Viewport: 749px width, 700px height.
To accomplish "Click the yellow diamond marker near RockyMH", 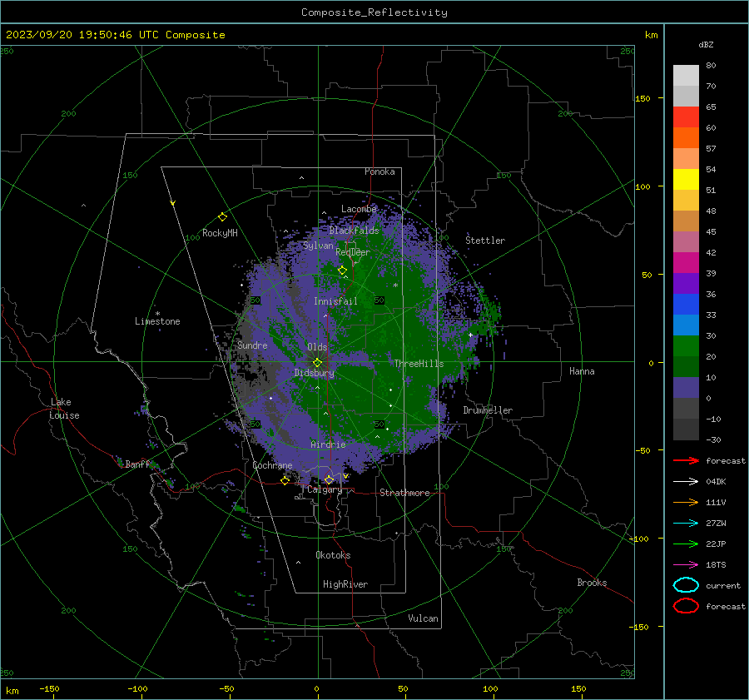I will tap(222, 217).
